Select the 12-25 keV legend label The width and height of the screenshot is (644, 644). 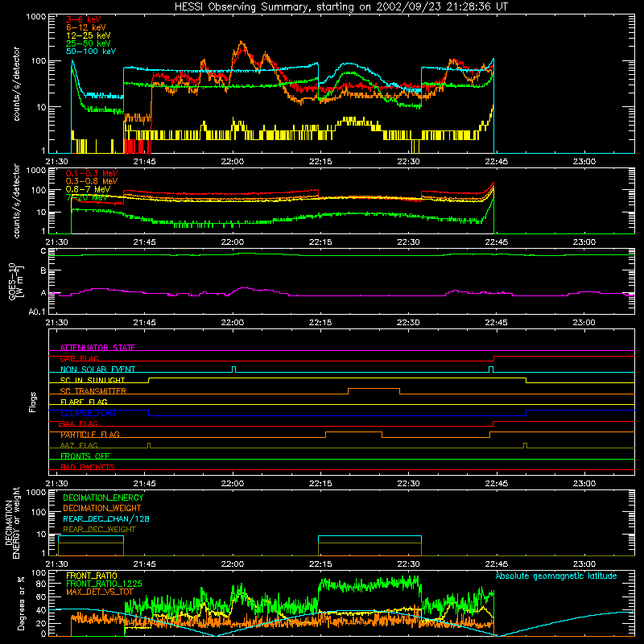pyautogui.click(x=89, y=35)
